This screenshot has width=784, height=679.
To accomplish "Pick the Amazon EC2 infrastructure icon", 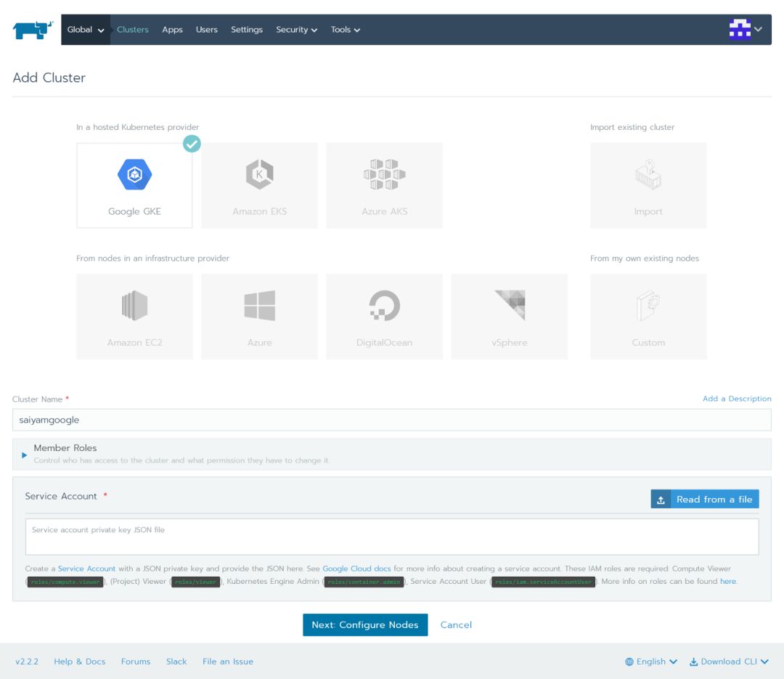I will click(x=134, y=305).
